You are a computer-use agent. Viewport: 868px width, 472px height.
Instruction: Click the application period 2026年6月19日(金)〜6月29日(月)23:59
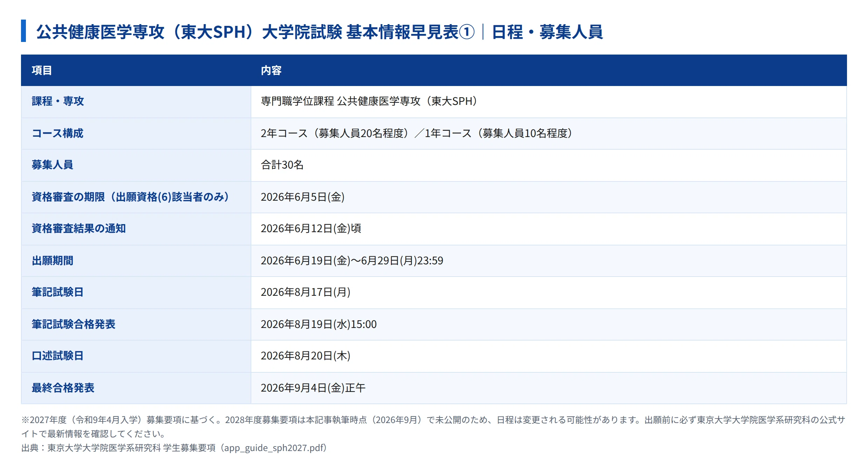pos(352,260)
